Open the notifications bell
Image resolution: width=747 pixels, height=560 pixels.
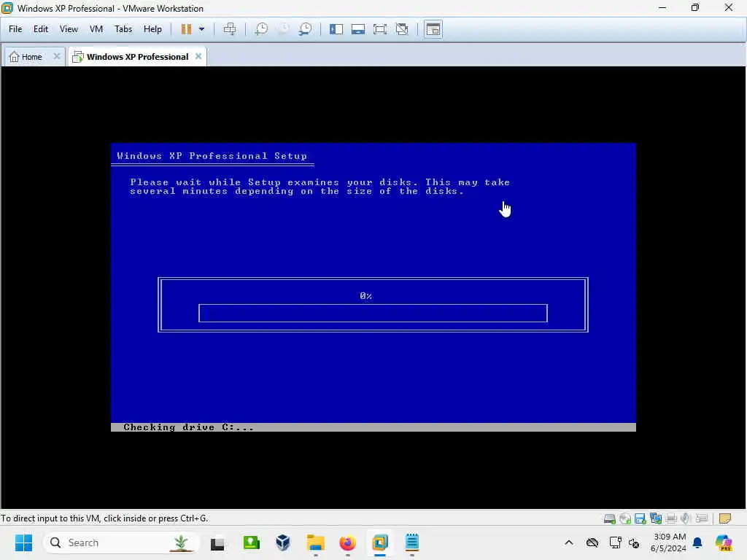697,542
